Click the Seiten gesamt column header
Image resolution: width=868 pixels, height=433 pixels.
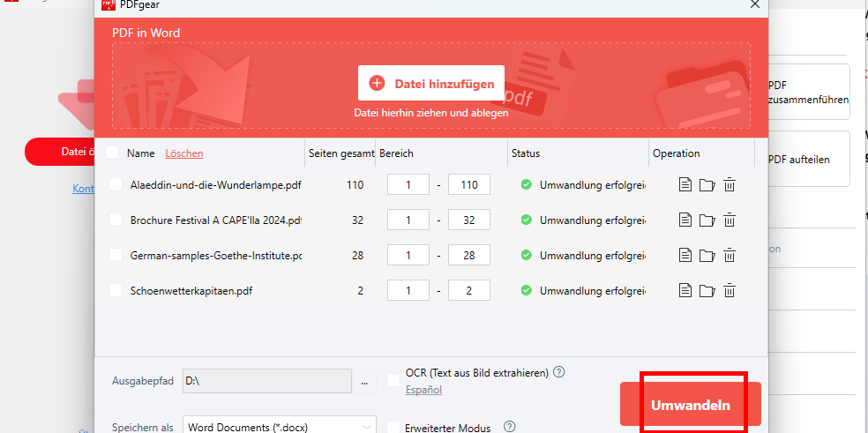341,153
